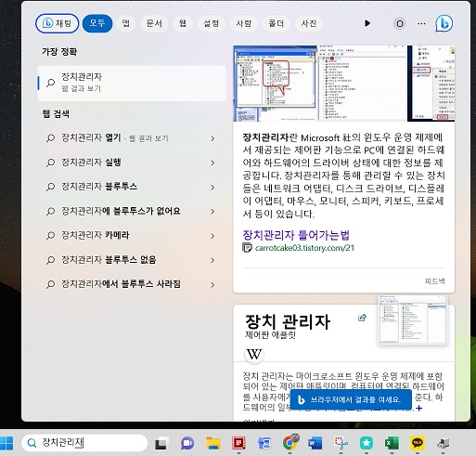Select the 설정 filter tab
This screenshot has width=476, height=456.
[212, 23]
